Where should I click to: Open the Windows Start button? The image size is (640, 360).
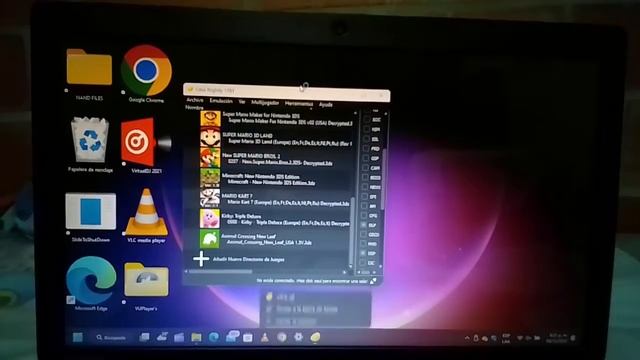(78, 337)
